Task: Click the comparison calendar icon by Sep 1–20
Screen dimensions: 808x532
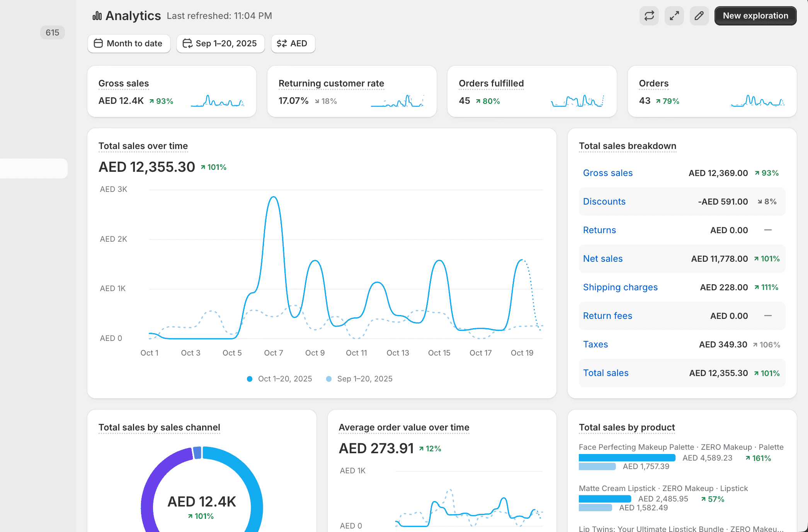Action: click(x=187, y=43)
